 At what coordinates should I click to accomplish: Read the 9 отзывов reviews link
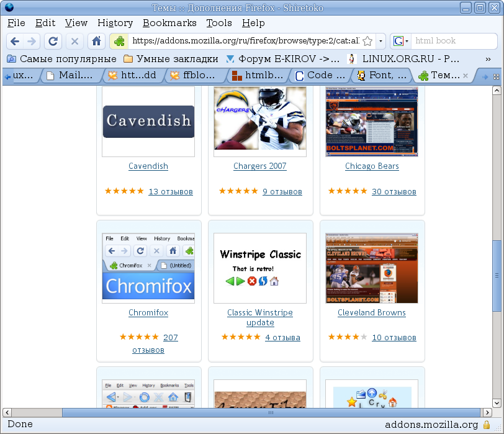(x=282, y=192)
